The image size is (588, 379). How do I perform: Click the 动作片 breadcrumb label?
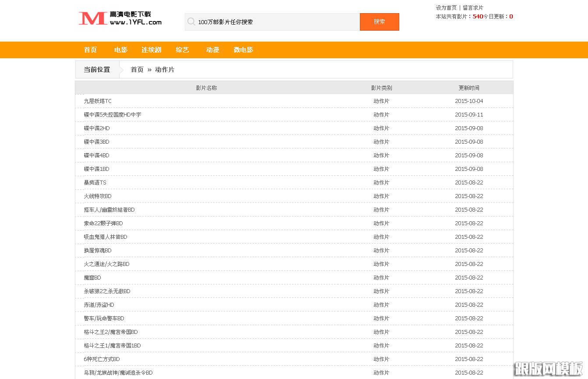pos(164,69)
